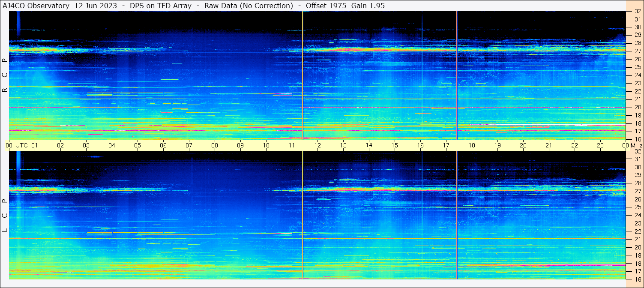This screenshot has height=288, width=644.
Task: Click green vertical marker after 17 UTC in RCP
Action: point(457,75)
